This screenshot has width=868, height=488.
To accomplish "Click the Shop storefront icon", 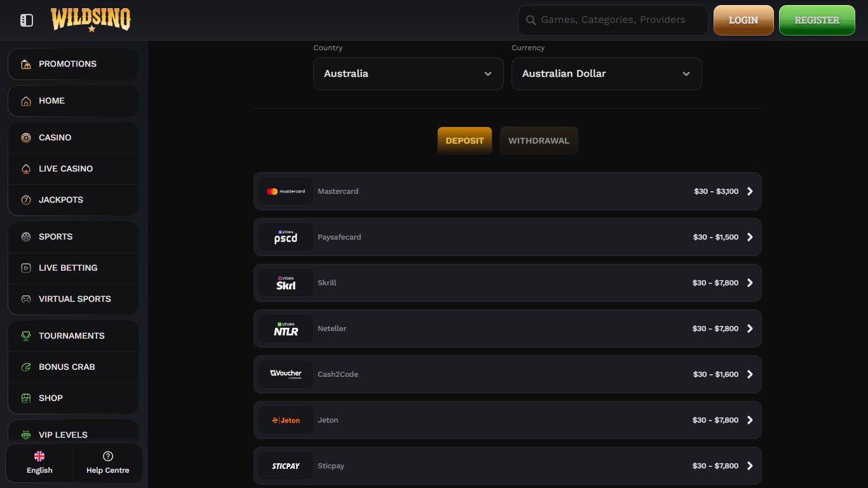I will (x=26, y=398).
